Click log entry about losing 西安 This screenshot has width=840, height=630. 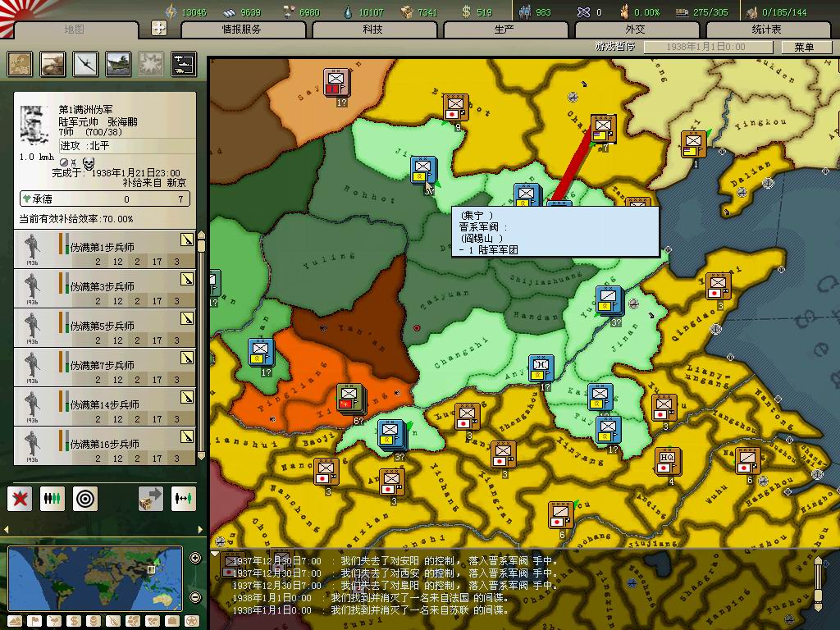(x=395, y=573)
